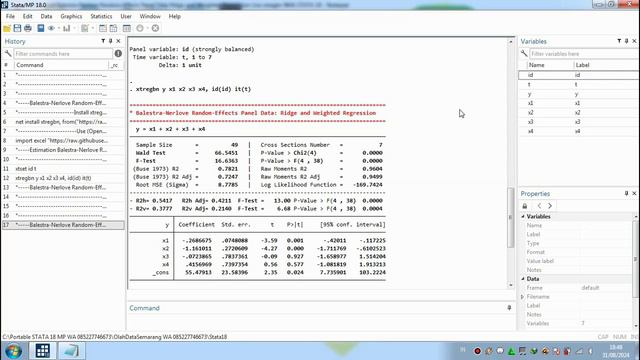Screen dimensions: 640x360
Task: Open the File menu
Action: pos(10,16)
